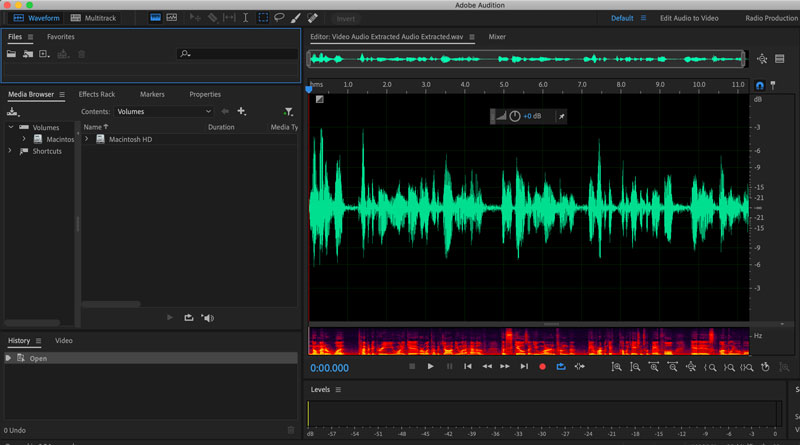The height and width of the screenshot is (445, 800).
Task: Open the Contents Volumes dropdown
Action: click(x=164, y=111)
